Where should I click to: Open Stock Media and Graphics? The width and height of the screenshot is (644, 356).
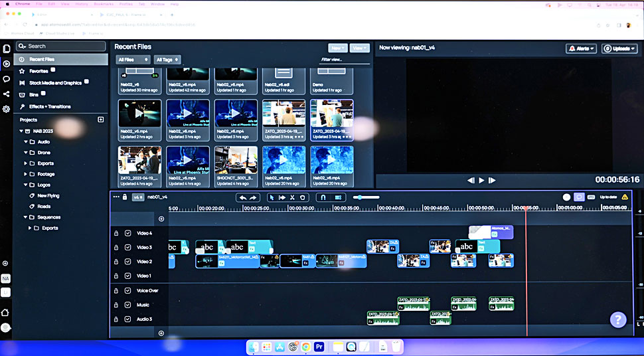(55, 83)
